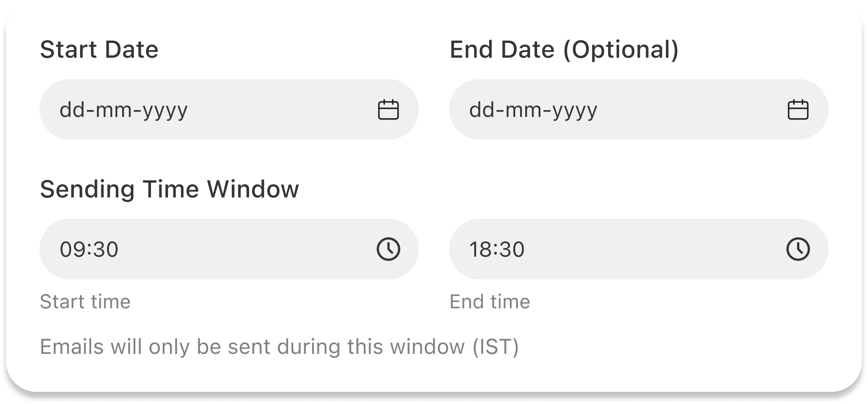The image size is (868, 404).
Task: Open the start time dropdown picker
Action: (x=388, y=249)
